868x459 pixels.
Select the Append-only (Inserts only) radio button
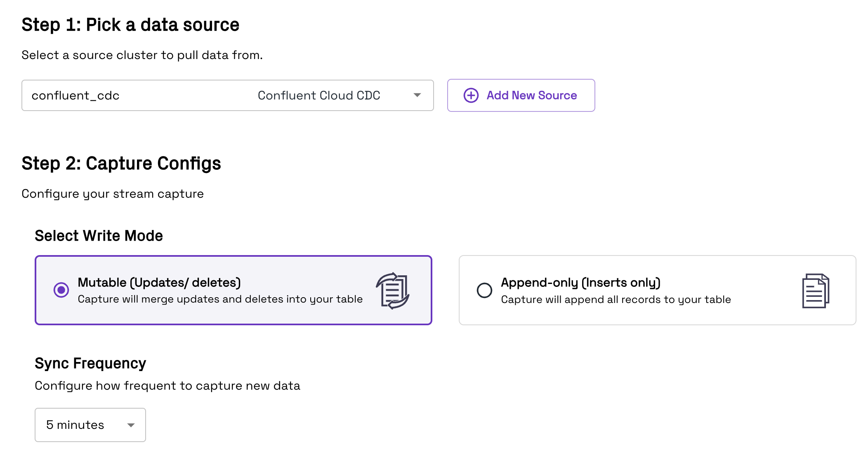coord(484,290)
